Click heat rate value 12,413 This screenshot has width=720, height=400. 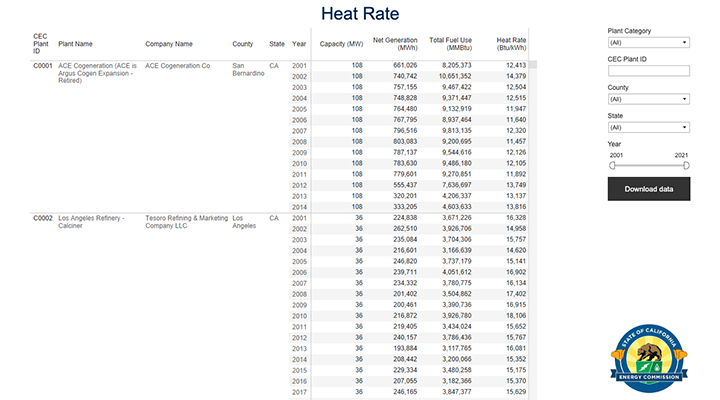coord(516,65)
